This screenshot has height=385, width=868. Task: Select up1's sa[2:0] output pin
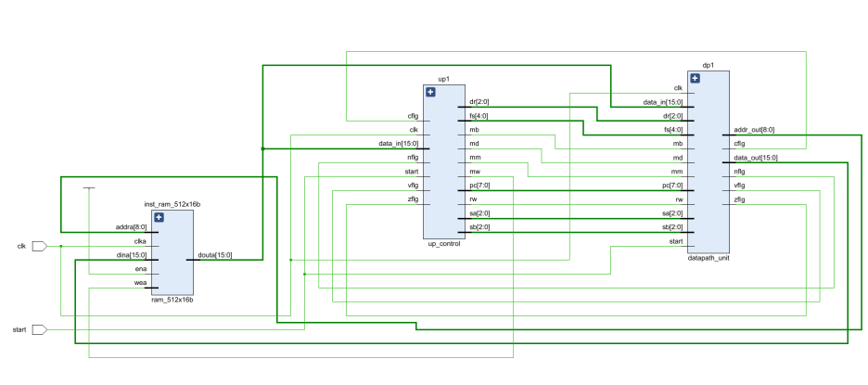(479, 213)
